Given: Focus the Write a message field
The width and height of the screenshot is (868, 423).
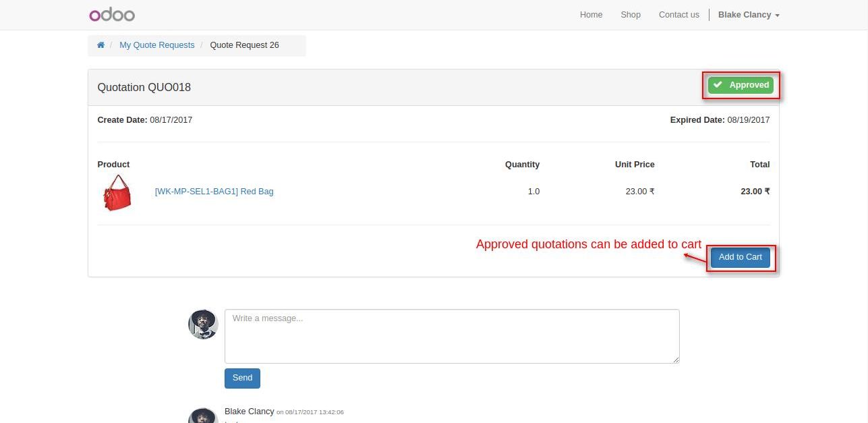Looking at the screenshot, I should pos(451,336).
